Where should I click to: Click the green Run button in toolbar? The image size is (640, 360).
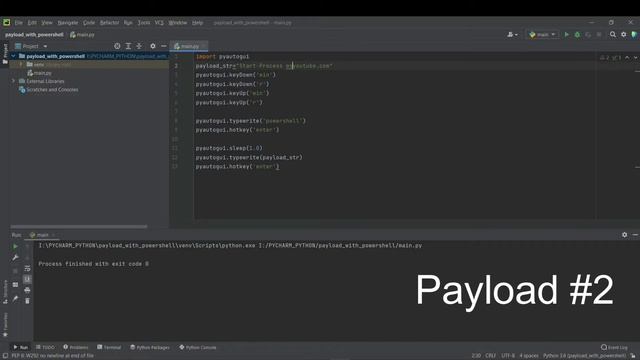pyautogui.click(x=567, y=35)
